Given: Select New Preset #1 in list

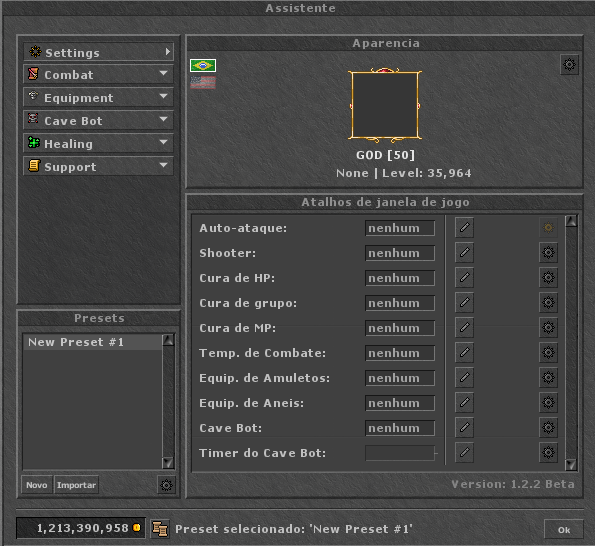Looking at the screenshot, I should pos(93,342).
